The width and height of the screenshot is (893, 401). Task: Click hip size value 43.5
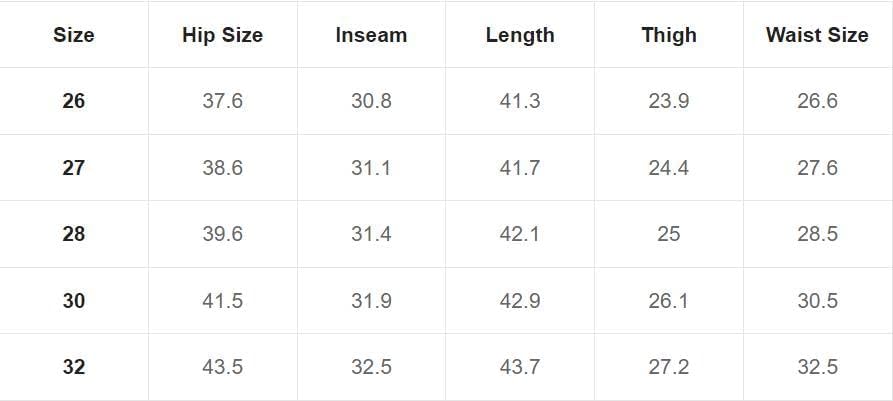tap(223, 367)
